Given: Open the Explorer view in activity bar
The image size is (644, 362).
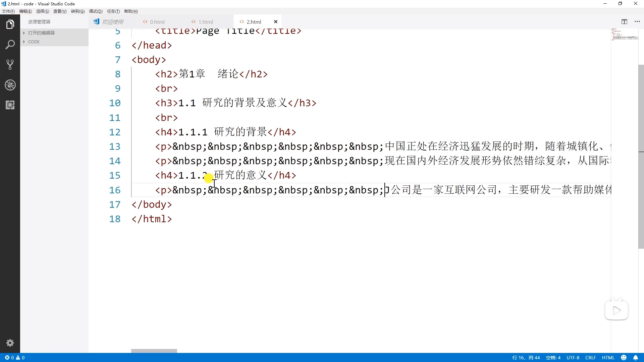Looking at the screenshot, I should (10, 24).
